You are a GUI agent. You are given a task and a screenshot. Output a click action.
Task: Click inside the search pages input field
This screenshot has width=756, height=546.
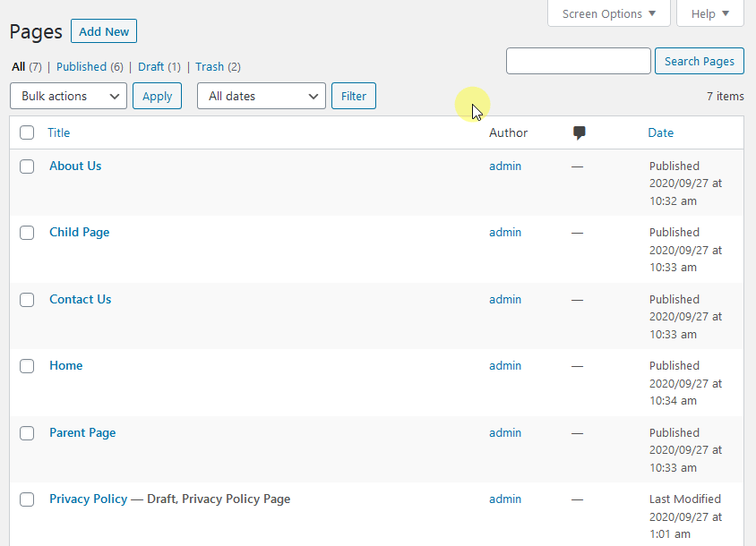(578, 61)
